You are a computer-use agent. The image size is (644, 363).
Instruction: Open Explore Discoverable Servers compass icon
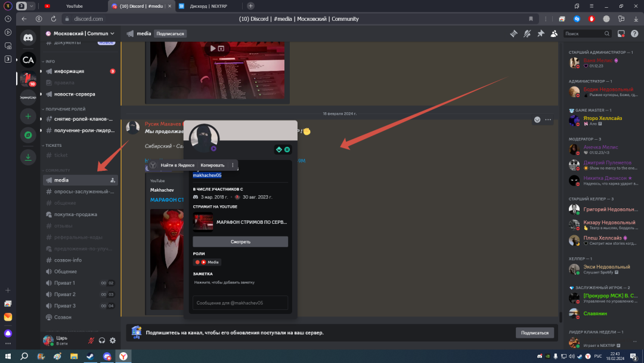(x=28, y=136)
